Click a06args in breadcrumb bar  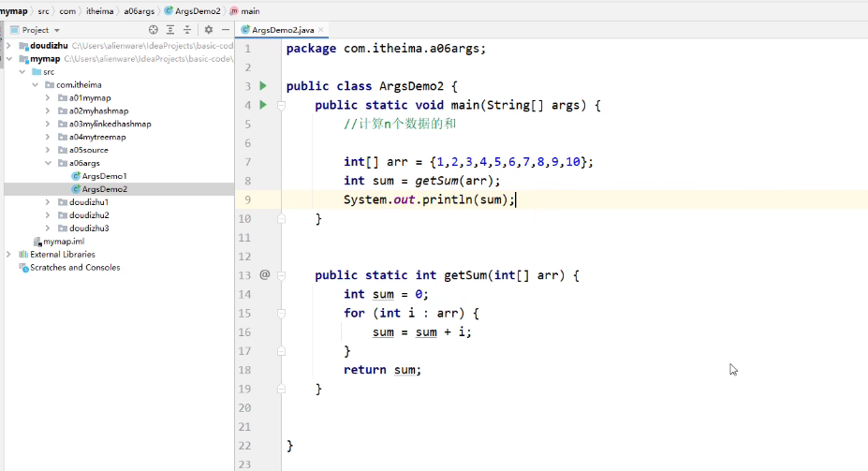click(x=139, y=11)
